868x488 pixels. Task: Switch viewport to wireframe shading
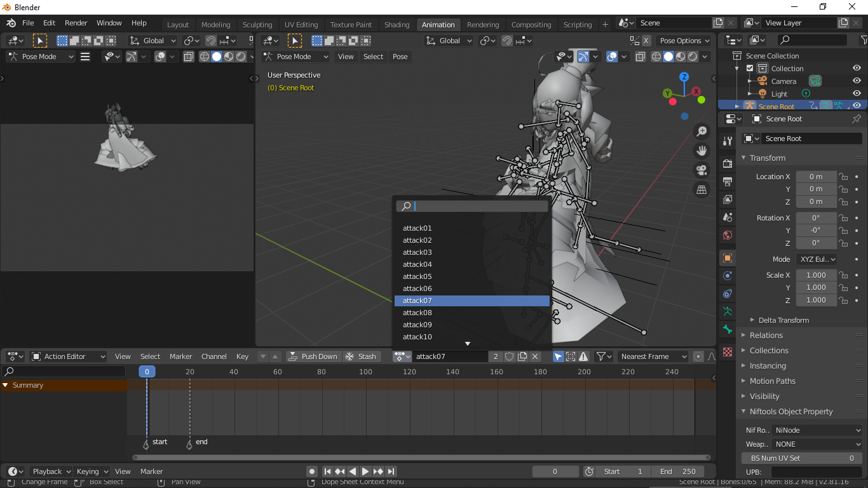(x=655, y=56)
